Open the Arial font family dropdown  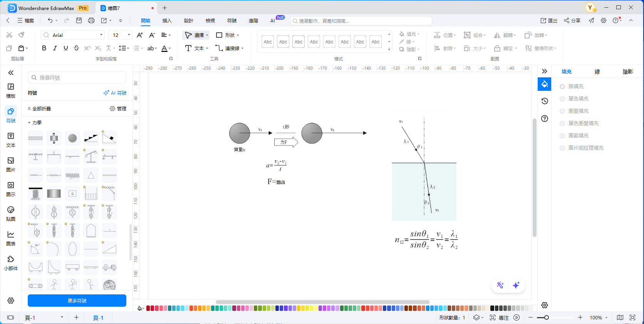tap(73, 35)
